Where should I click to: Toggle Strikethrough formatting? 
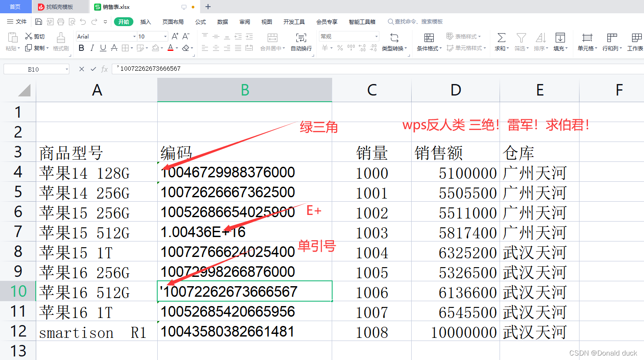coord(114,48)
